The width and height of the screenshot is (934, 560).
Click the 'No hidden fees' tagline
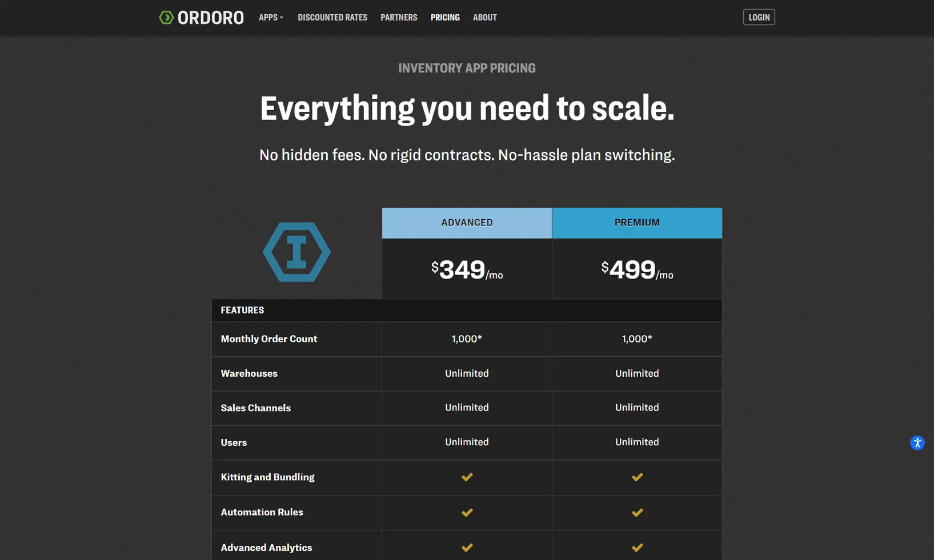467,155
